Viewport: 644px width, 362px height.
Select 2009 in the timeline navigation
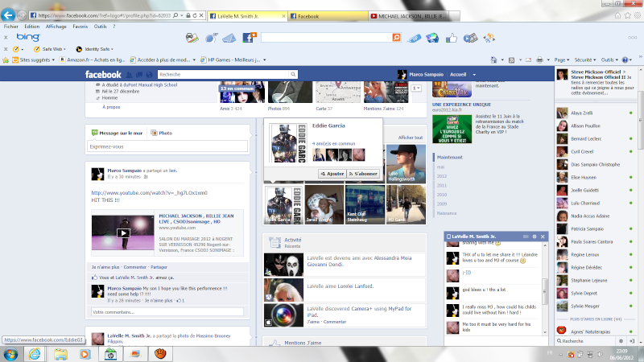pyautogui.click(x=442, y=204)
